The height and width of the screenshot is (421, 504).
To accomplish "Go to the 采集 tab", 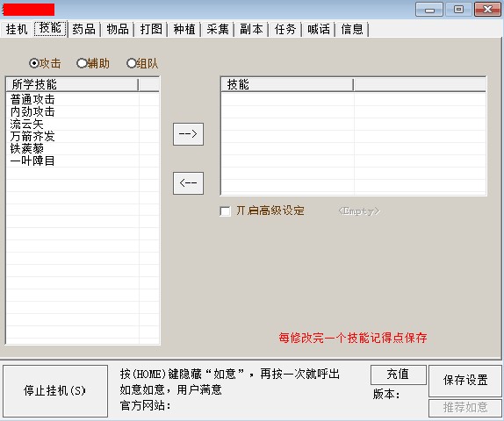I will pos(218,29).
